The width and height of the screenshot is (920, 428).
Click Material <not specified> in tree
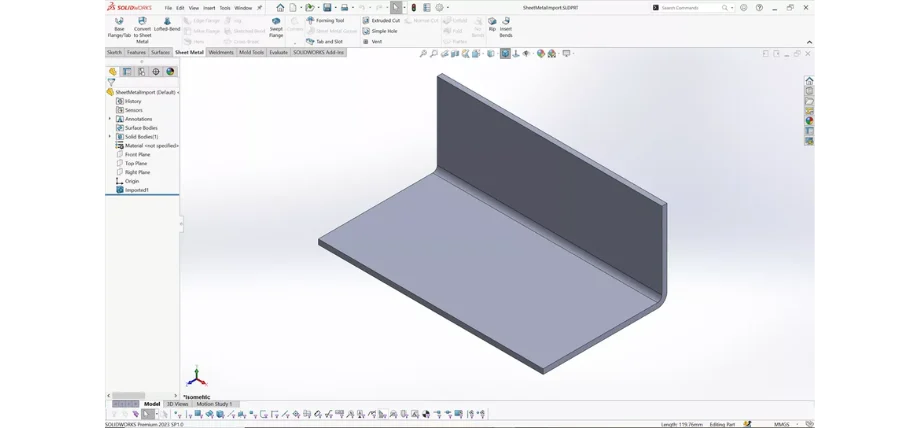(147, 146)
